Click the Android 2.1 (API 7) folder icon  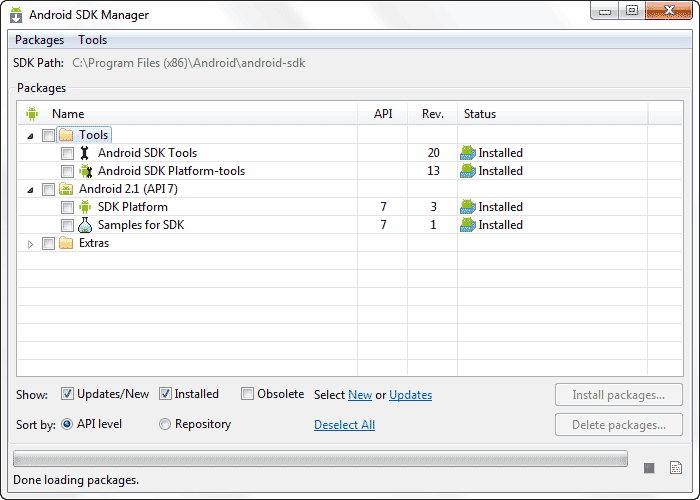click(x=66, y=189)
